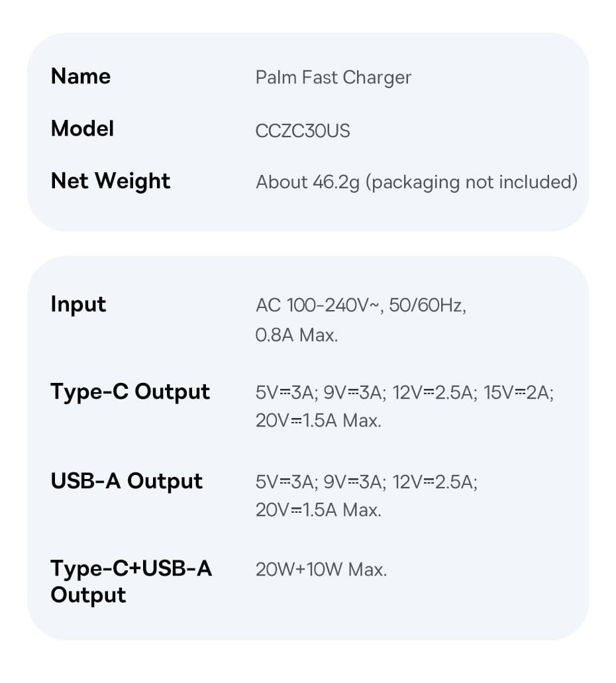Click the 50/60Hz frequency value
Image resolution: width=616 pixels, height=683 pixels.
tap(428, 305)
